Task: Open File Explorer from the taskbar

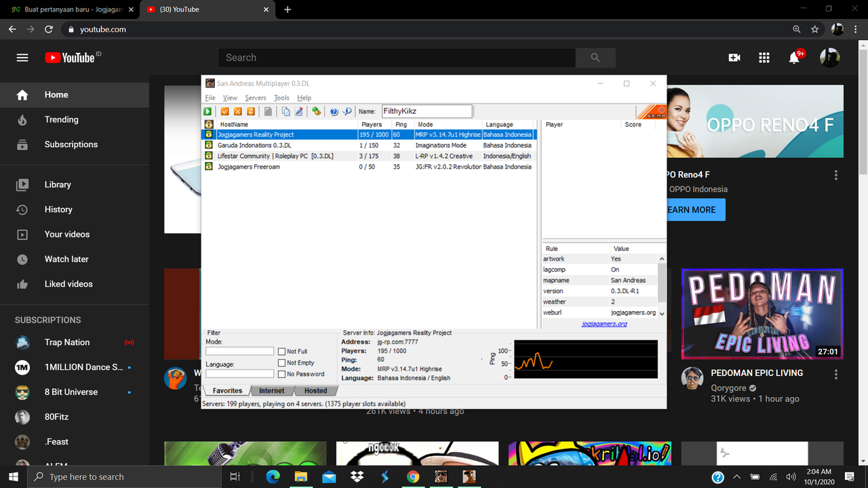Action: (x=300, y=477)
